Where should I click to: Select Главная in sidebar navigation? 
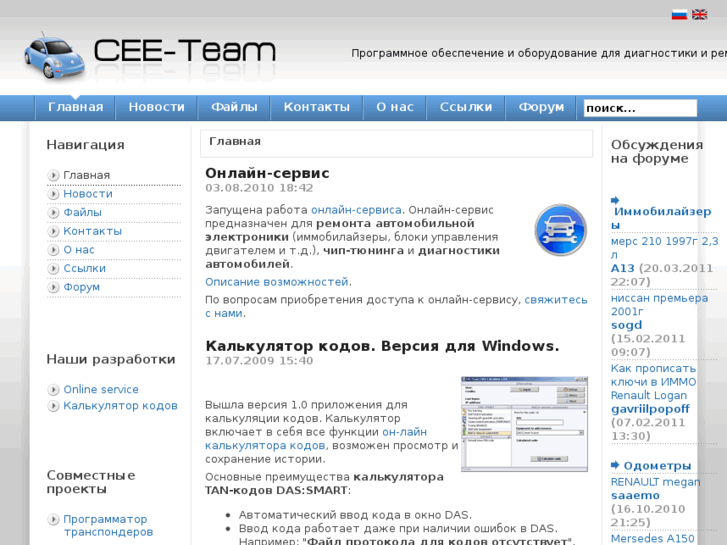[x=87, y=175]
